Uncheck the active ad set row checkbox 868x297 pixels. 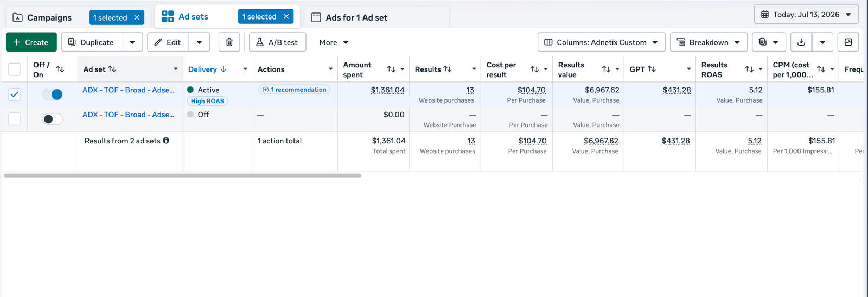pyautogui.click(x=15, y=94)
